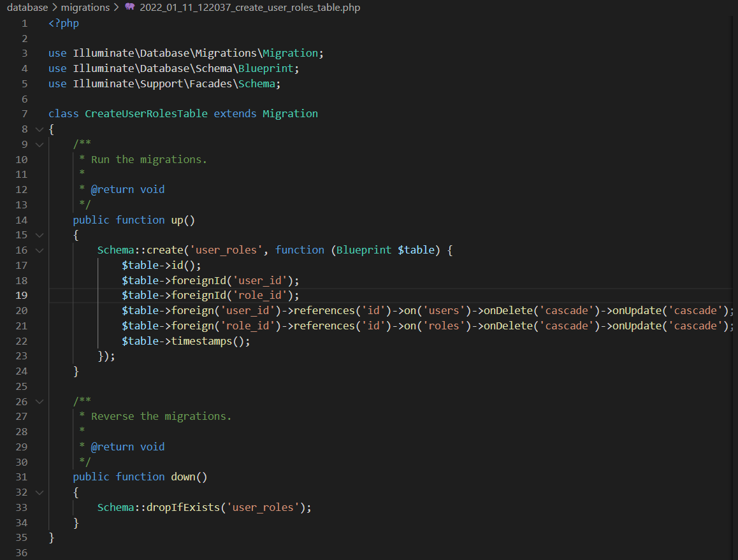Collapse the Schema::create closure at line 16
Screen dimensions: 738x560
click(40, 250)
